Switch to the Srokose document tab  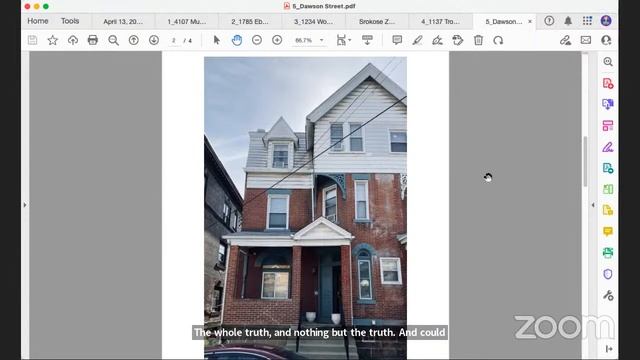tap(377, 21)
